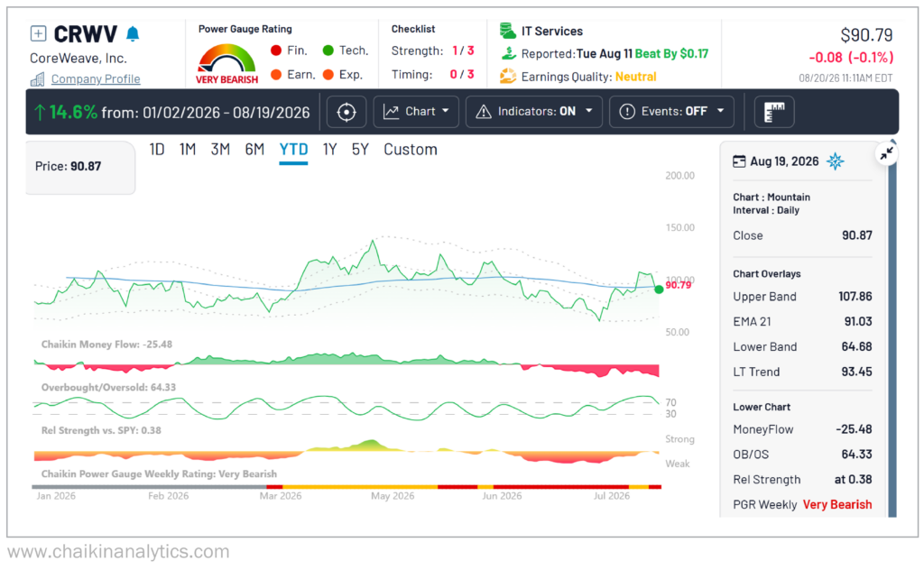The image size is (924, 570).
Task: Click the calendar icon beside Aug 19, 2026
Action: click(x=739, y=161)
